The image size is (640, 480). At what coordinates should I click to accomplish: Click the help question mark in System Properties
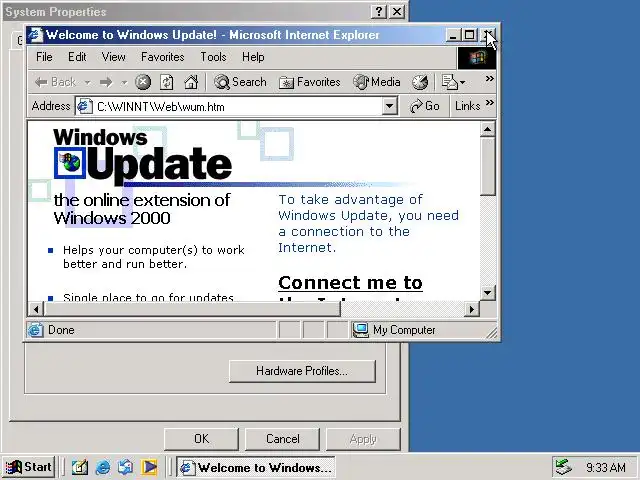pyautogui.click(x=379, y=12)
